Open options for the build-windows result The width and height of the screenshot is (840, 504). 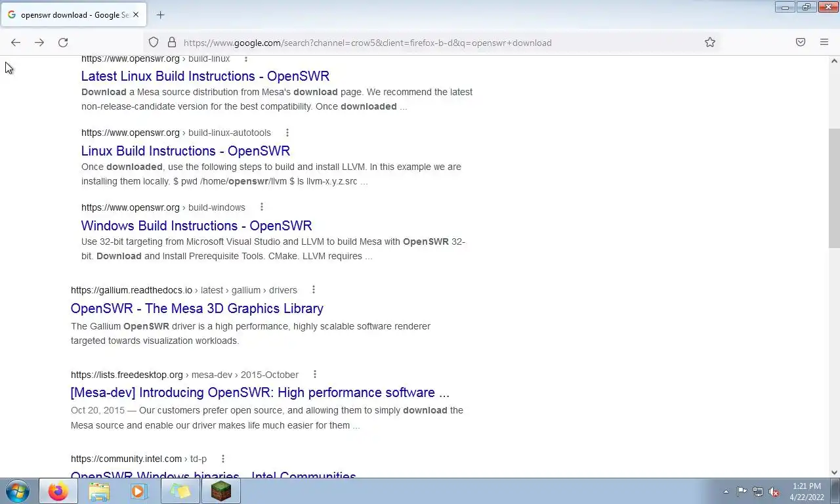pos(261,207)
